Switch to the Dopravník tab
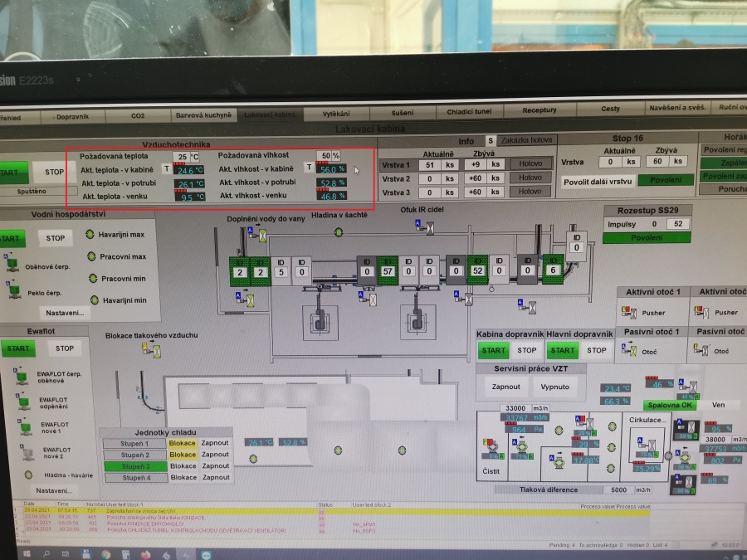Viewport: 747px width, 560px height. (x=72, y=117)
